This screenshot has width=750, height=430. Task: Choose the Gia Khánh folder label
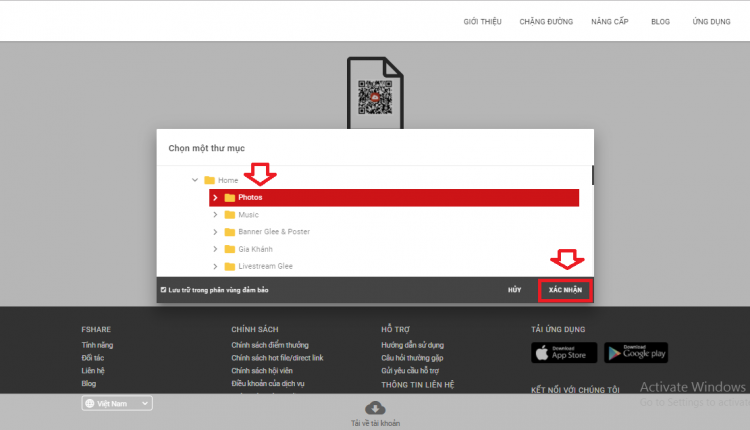point(255,249)
